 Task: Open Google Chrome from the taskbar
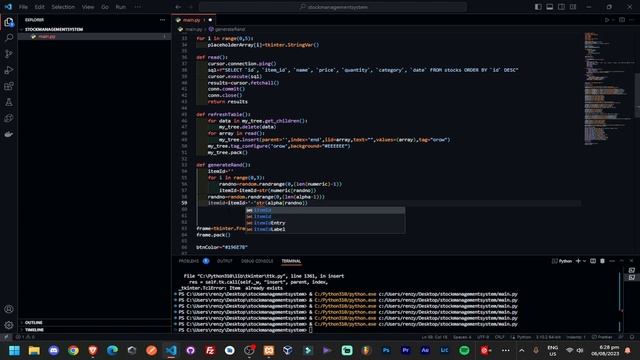[x=73, y=350]
